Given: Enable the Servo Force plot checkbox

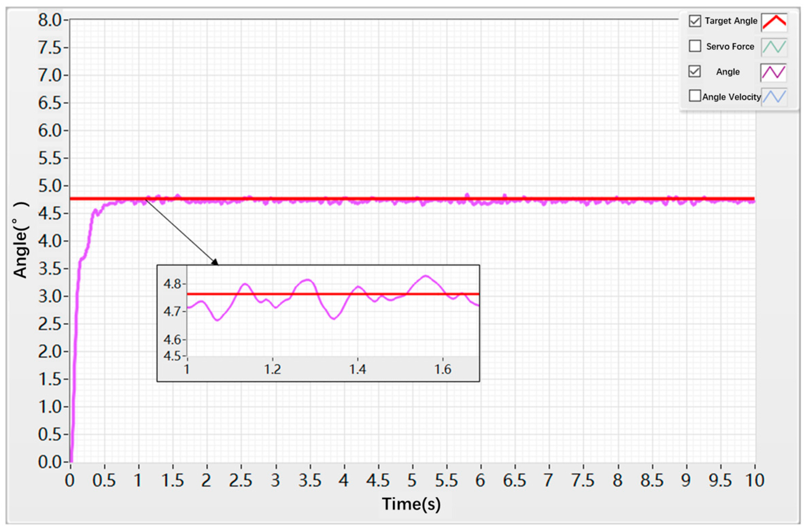Looking at the screenshot, I should pos(695,46).
